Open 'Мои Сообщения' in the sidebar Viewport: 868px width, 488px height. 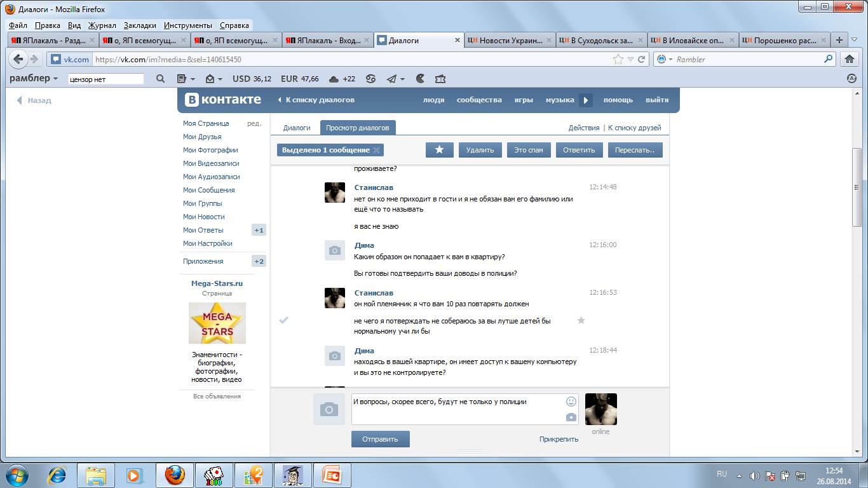click(209, 190)
